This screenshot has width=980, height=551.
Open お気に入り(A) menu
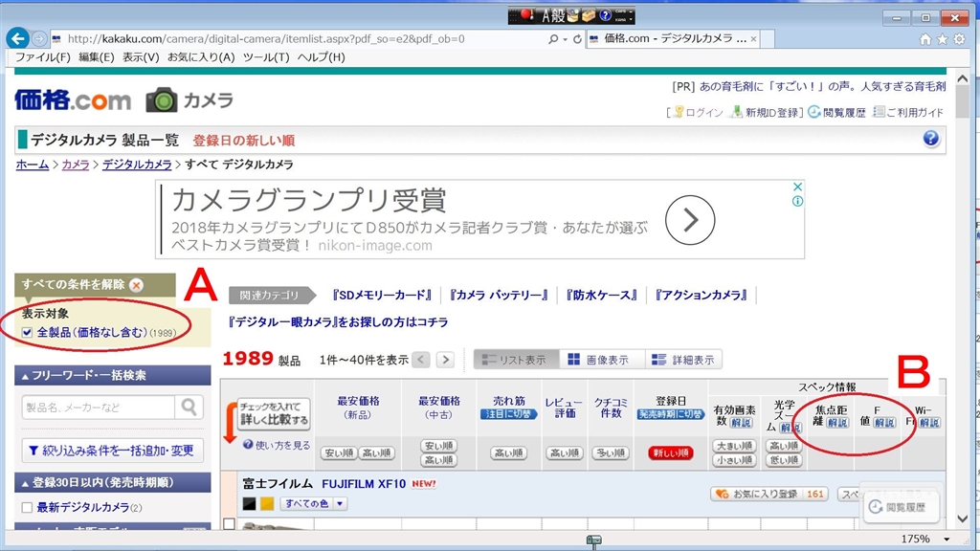click(201, 56)
